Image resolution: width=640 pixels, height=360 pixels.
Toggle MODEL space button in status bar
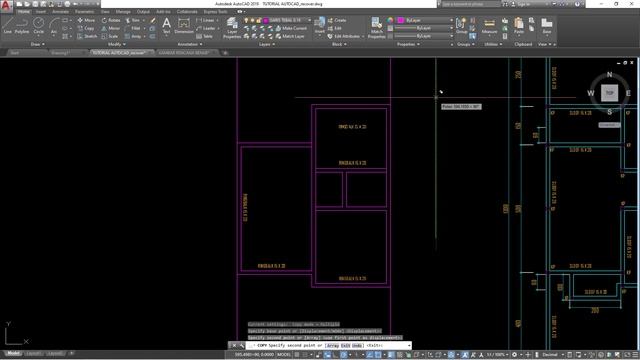pyautogui.click(x=284, y=355)
